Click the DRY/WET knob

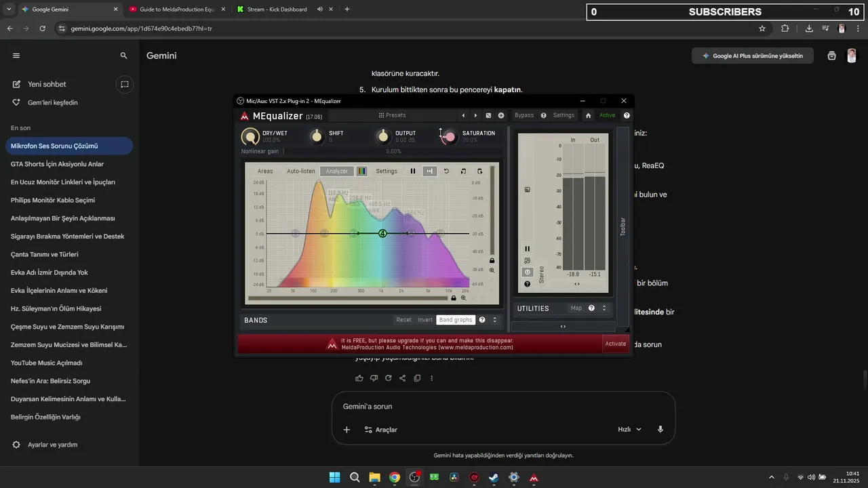[x=250, y=137]
